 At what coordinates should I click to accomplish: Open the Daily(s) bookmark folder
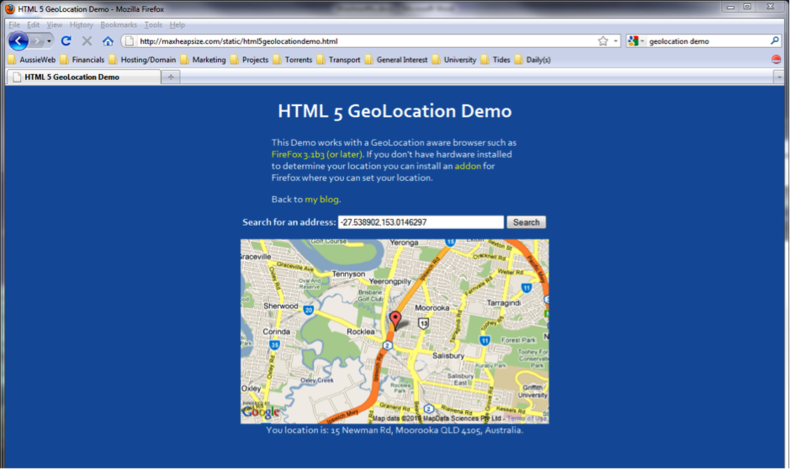click(x=533, y=59)
